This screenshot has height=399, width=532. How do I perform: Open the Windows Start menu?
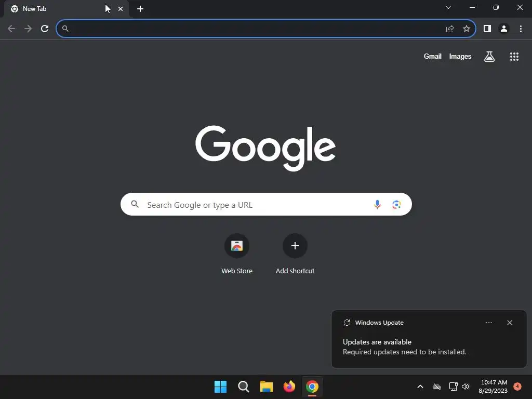click(x=220, y=387)
